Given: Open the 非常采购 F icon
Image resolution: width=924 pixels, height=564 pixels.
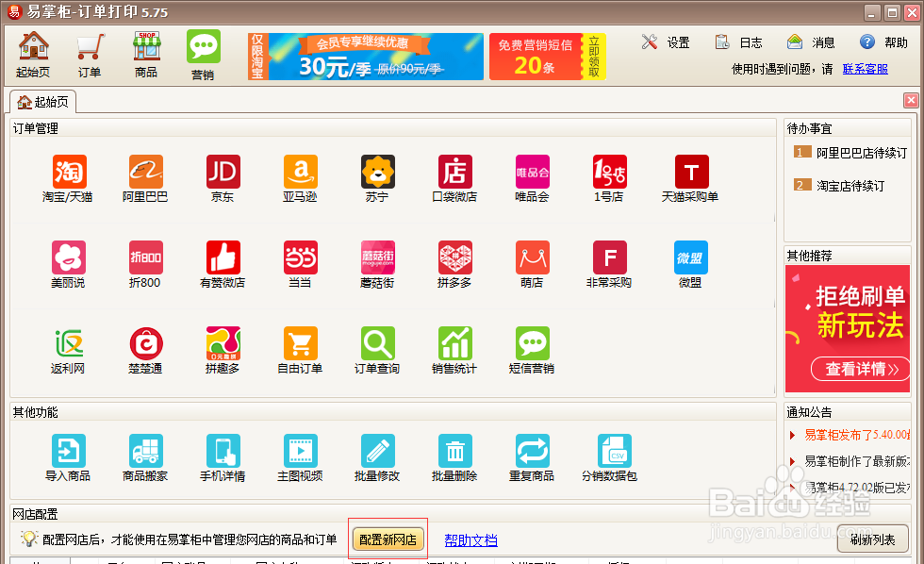Looking at the screenshot, I should coord(609,257).
